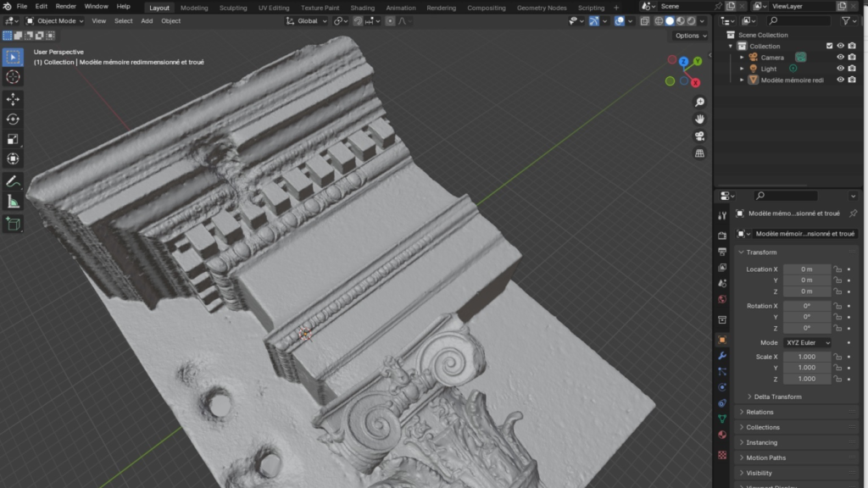The height and width of the screenshot is (488, 868).
Task: Select the Scale tool
Action: [x=13, y=139]
